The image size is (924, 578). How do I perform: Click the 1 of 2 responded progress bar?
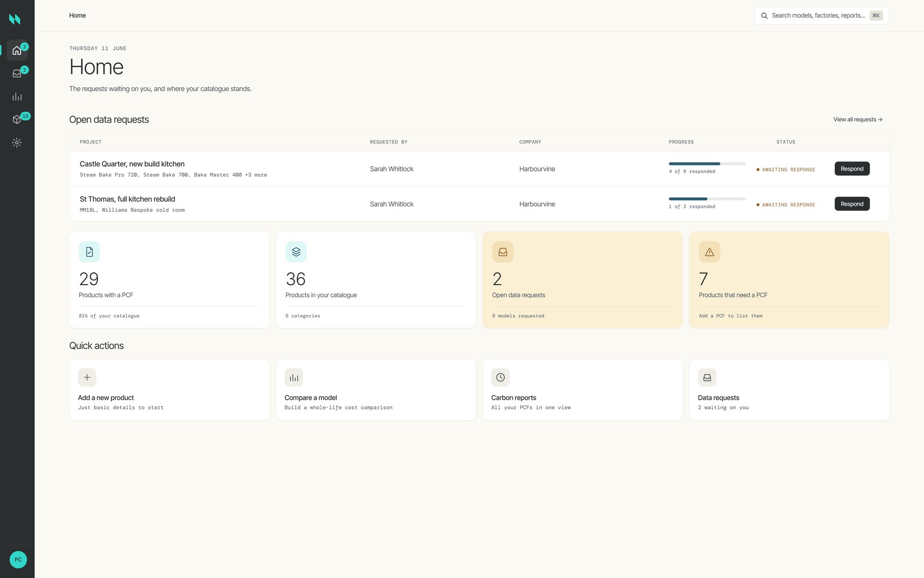click(707, 199)
